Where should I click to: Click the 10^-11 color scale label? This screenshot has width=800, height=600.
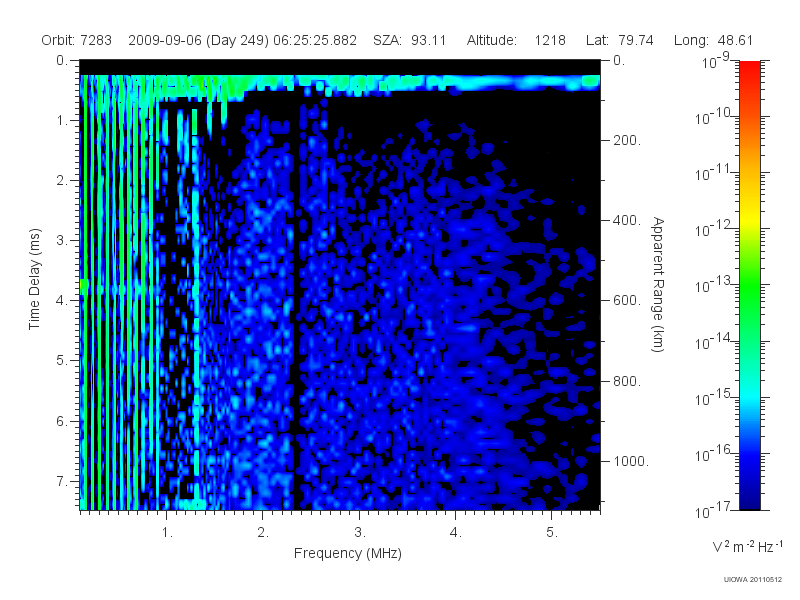713,173
